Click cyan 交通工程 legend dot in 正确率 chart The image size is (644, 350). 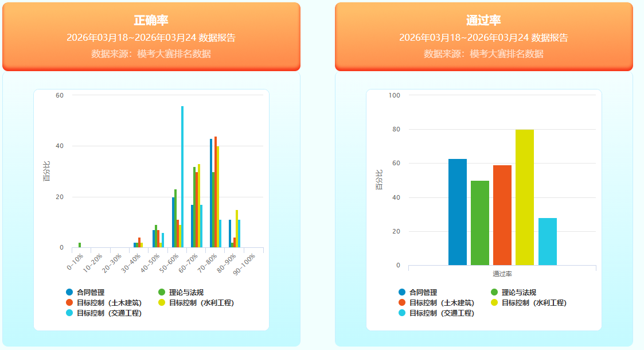pyautogui.click(x=70, y=313)
